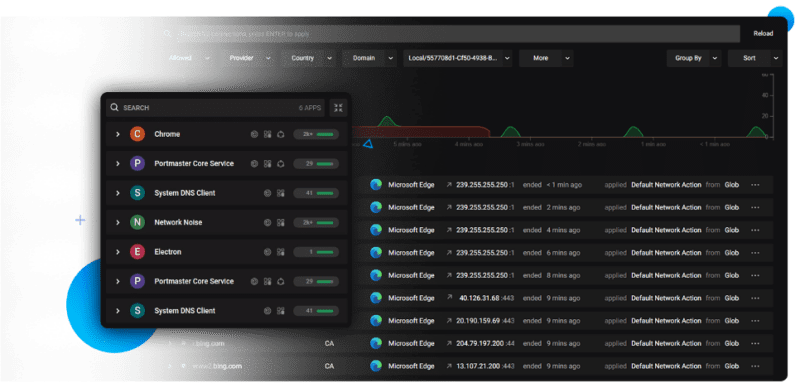This screenshot has width=800, height=388.
Task: Open the Group By dropdown
Action: coord(694,58)
